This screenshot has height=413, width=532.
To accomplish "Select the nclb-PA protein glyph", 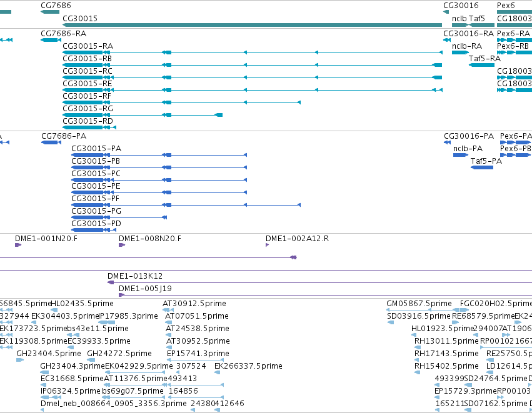I will tap(460, 155).
